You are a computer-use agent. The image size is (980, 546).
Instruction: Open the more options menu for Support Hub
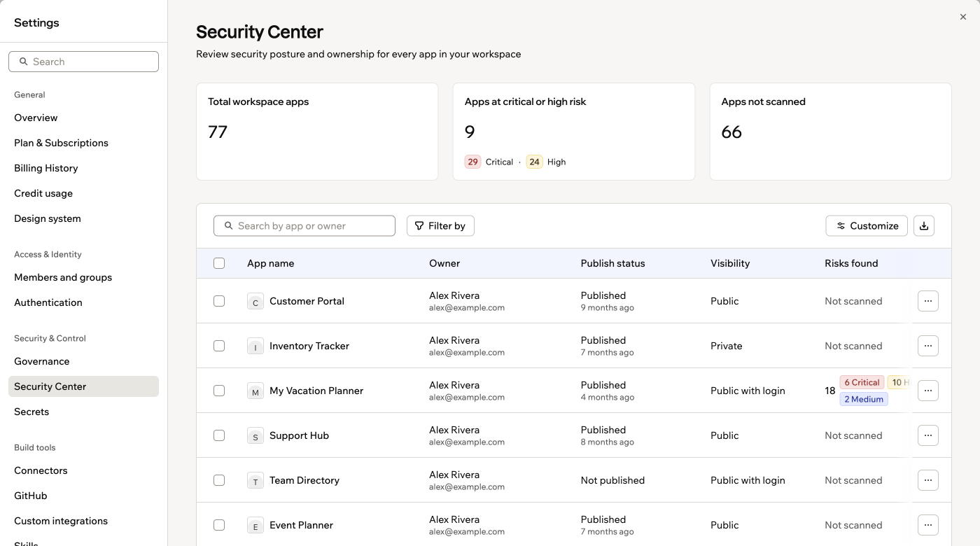coord(928,435)
